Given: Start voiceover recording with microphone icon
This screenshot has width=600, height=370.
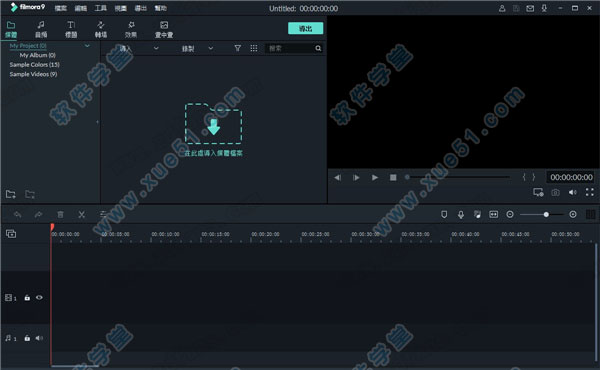Looking at the screenshot, I should (461, 214).
